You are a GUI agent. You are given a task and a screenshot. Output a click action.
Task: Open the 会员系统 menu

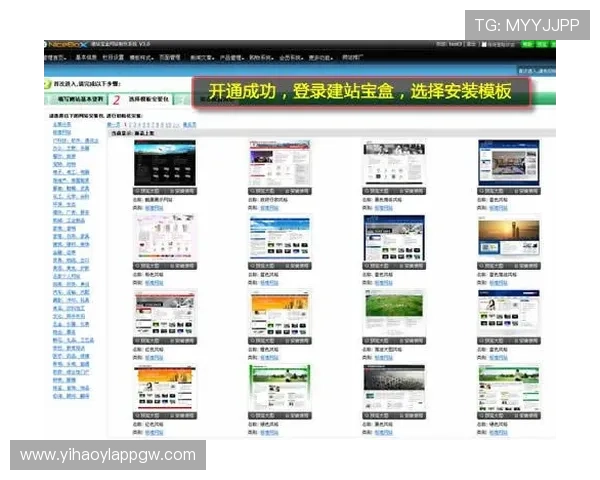[291, 58]
